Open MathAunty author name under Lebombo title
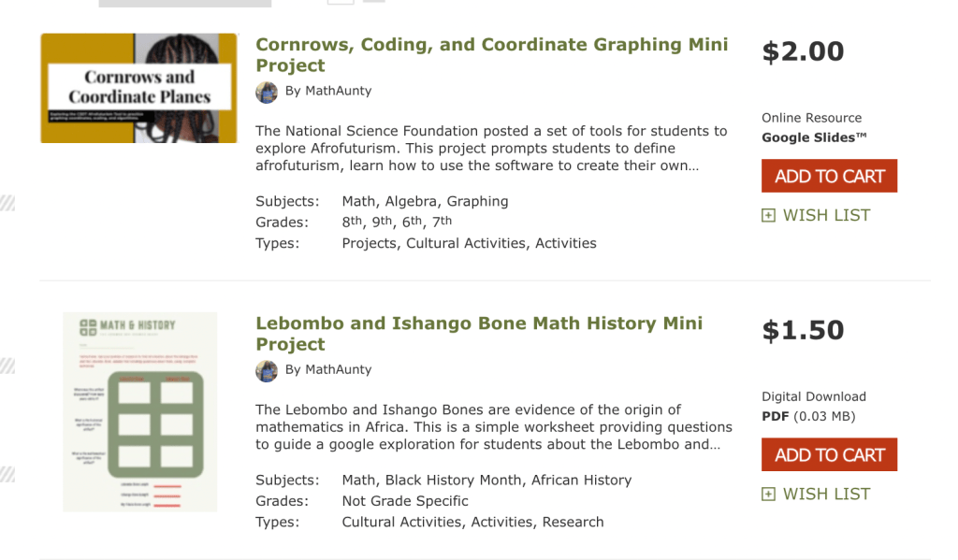Viewport: 958px width, 560px height. [338, 369]
